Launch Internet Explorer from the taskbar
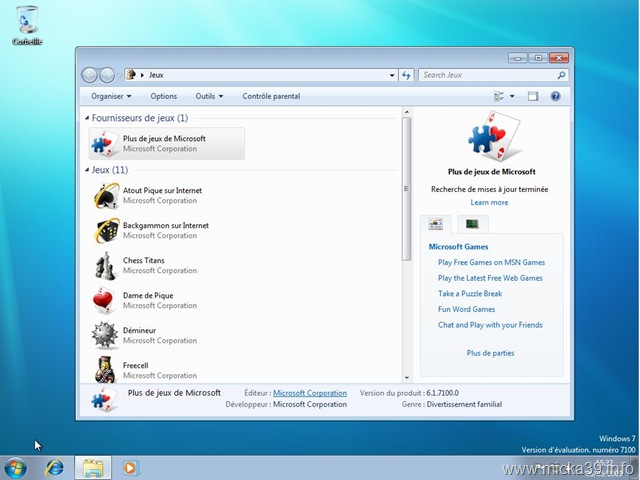This screenshot has width=640, height=480. (54, 468)
